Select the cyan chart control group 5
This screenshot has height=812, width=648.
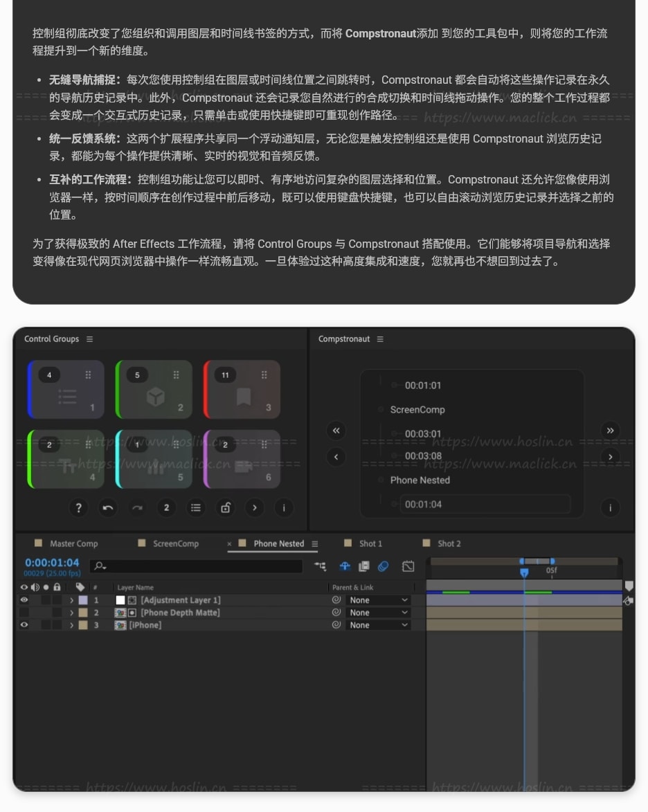pos(154,459)
